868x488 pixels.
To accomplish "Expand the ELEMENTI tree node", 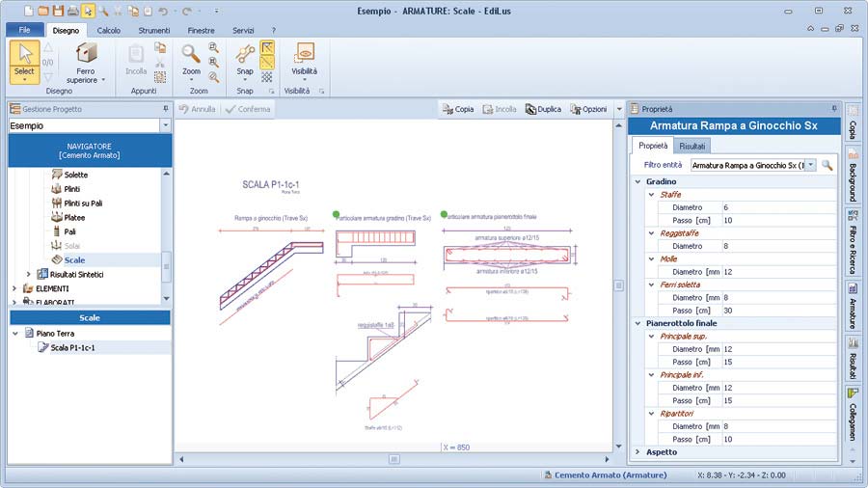I will click(x=14, y=288).
